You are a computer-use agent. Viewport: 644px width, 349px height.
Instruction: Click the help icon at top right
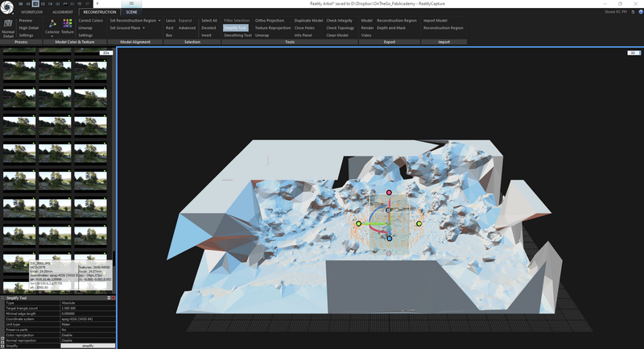pyautogui.click(x=641, y=12)
